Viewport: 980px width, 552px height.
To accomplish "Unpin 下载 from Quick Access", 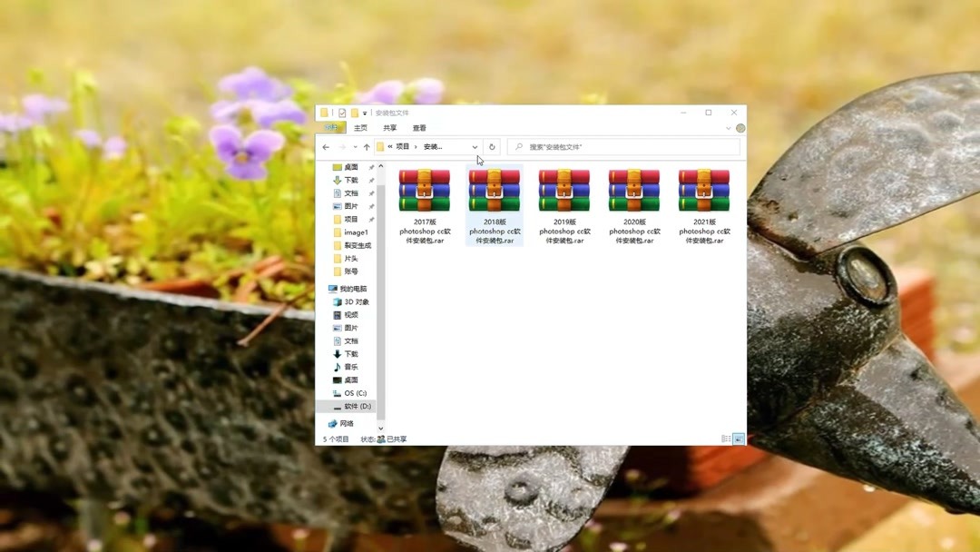I will 371,180.
